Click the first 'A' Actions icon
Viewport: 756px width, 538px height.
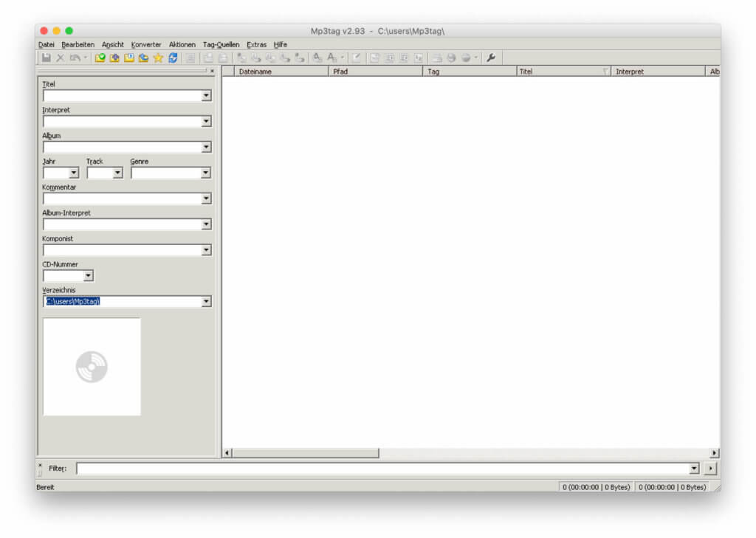317,58
